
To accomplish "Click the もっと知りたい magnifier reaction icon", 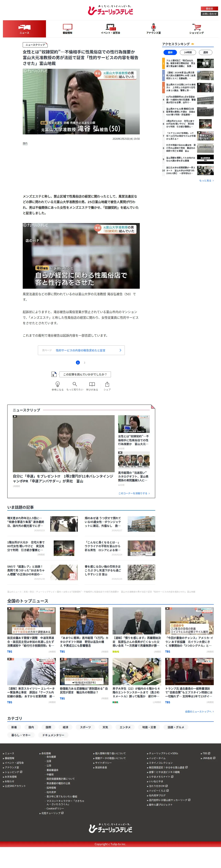I will 75,384.
